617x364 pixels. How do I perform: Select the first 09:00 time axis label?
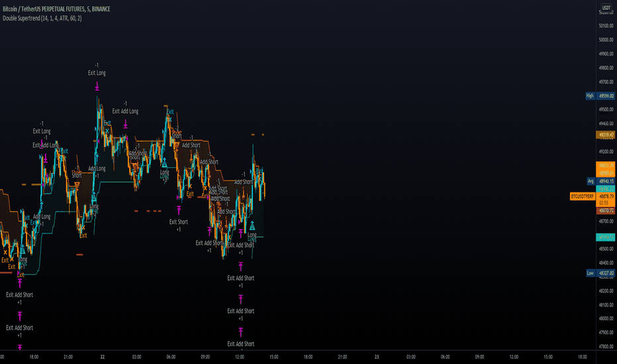205,357
